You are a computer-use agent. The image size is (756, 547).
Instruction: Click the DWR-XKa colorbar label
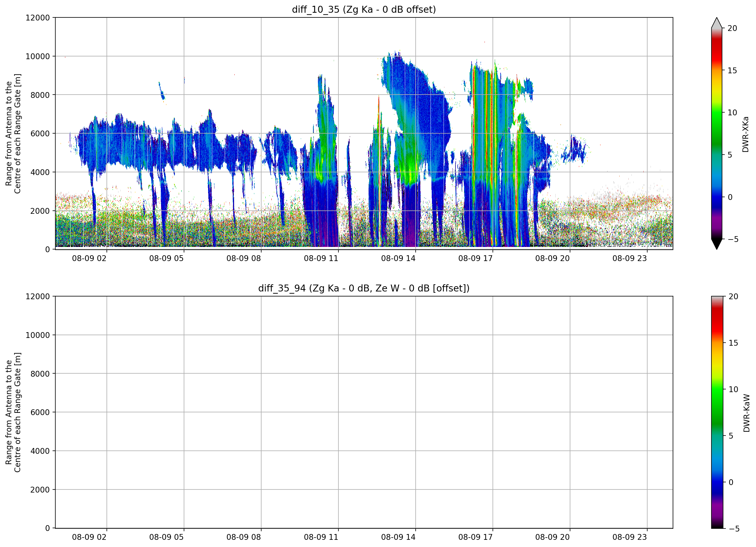pyautogui.click(x=746, y=134)
